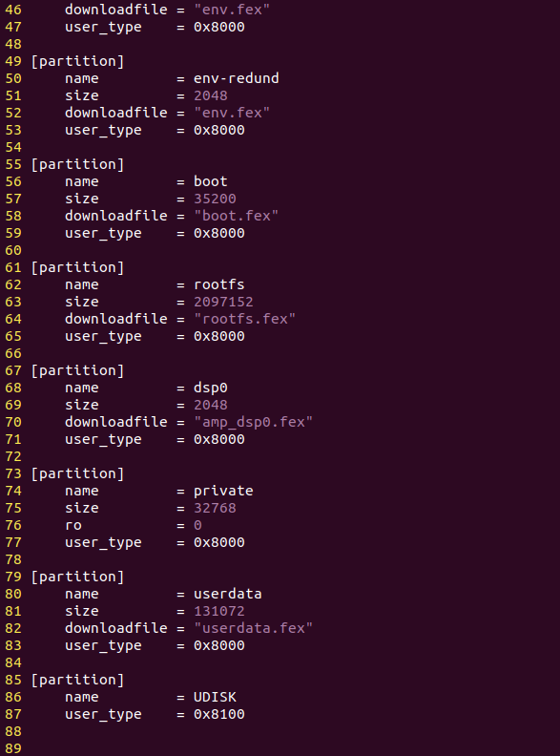560x756 pixels.
Task: Click the env-redund name value
Action: [x=237, y=78]
